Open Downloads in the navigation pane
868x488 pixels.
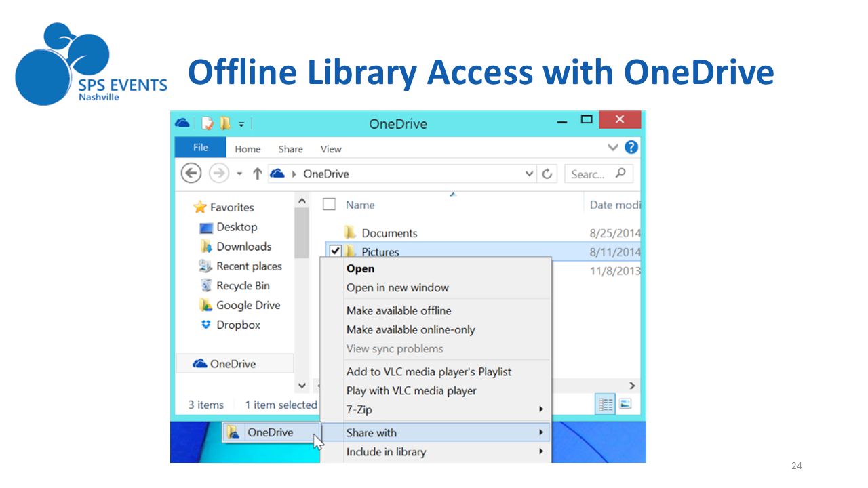243,247
